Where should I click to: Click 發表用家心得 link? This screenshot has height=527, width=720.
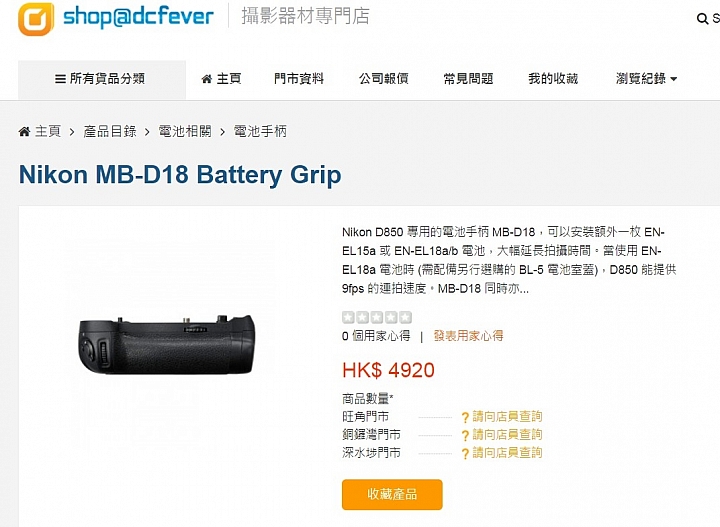pos(468,336)
